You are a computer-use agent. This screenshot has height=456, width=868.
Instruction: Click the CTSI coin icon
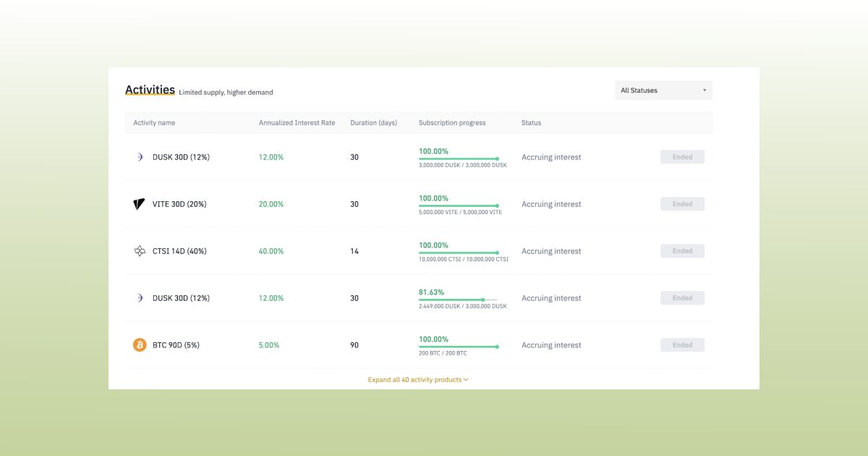point(140,250)
